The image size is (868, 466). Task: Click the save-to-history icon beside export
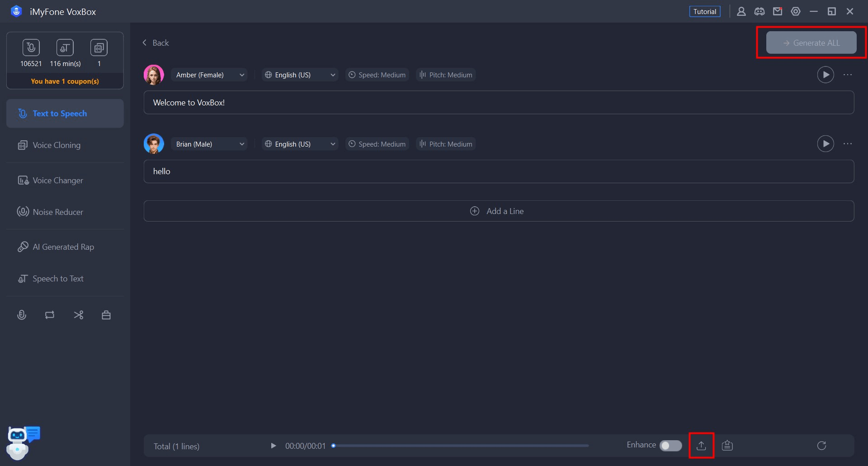(x=727, y=446)
